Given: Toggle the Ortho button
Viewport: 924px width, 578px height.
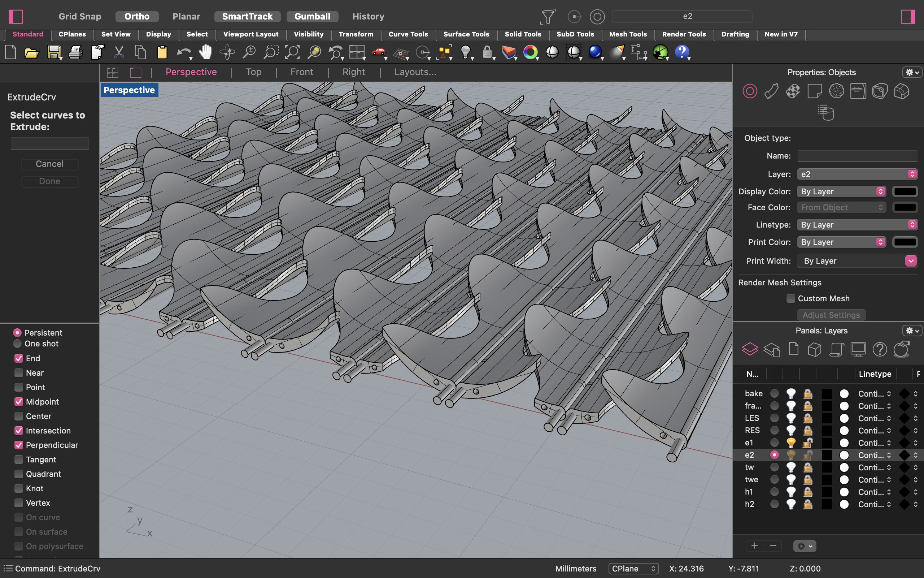Looking at the screenshot, I should [x=137, y=17].
